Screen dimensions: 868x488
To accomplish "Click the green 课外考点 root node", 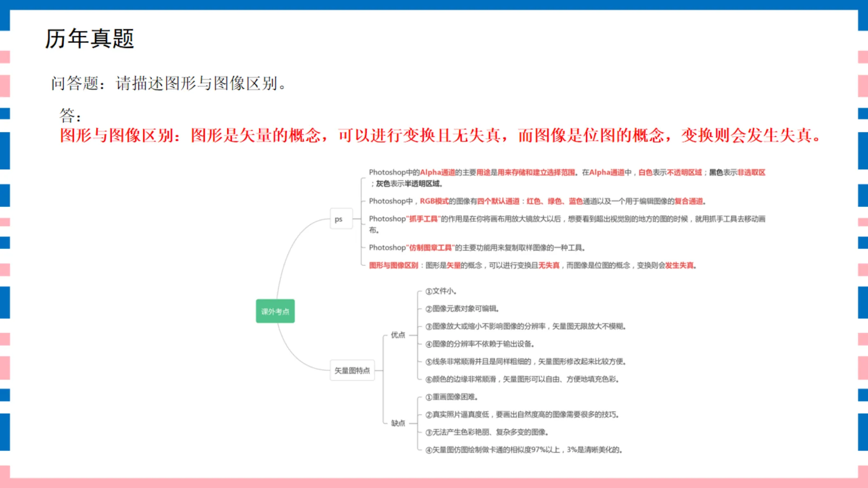I will tap(275, 311).
